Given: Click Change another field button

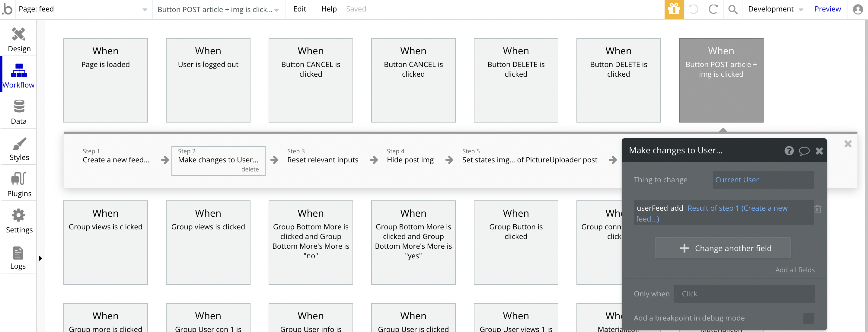Looking at the screenshot, I should (723, 248).
